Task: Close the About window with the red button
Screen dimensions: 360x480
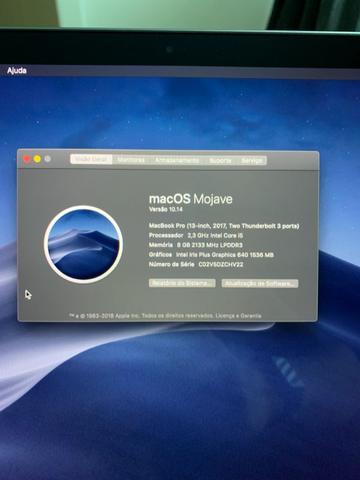Action: tap(27, 159)
